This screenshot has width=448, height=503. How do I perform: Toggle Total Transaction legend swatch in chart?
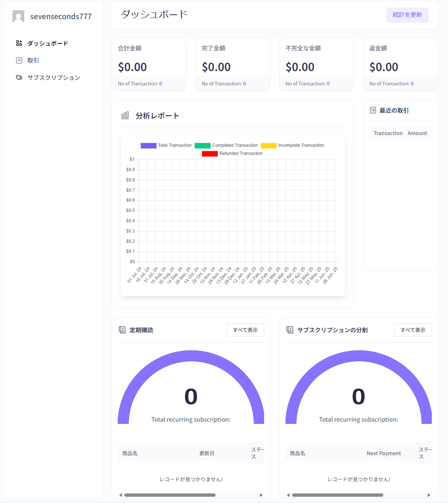pyautogui.click(x=149, y=146)
